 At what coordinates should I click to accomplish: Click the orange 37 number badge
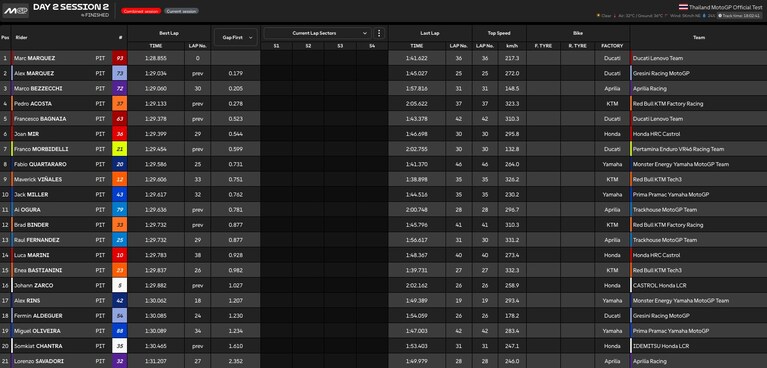tap(120, 104)
